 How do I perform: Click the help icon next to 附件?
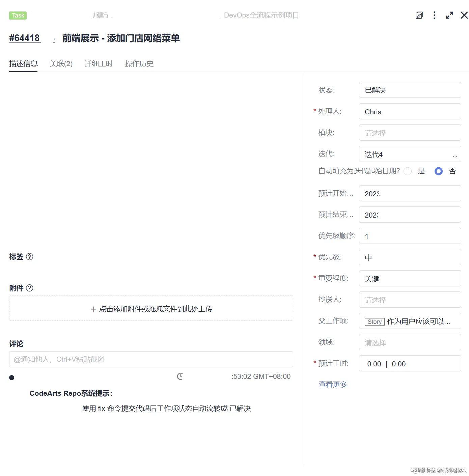[x=30, y=288]
